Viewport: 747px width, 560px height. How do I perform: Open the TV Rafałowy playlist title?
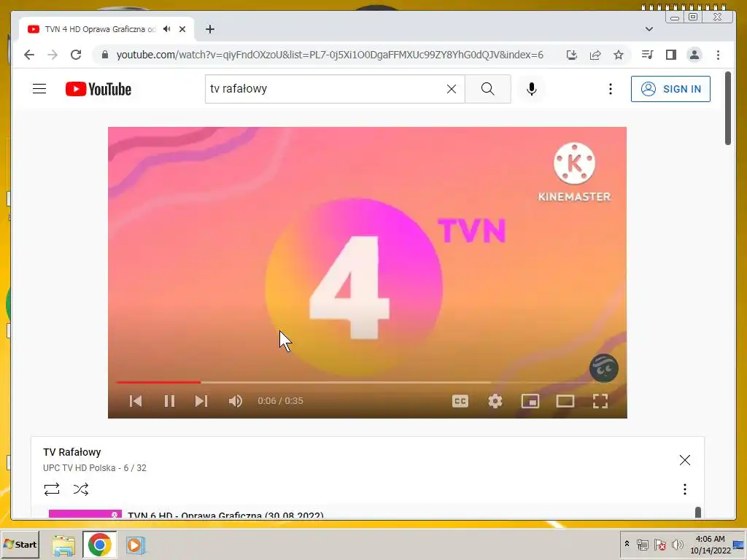pos(72,452)
